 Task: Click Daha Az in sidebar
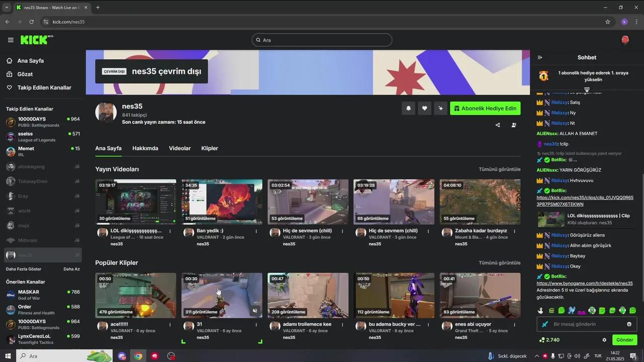(71, 269)
